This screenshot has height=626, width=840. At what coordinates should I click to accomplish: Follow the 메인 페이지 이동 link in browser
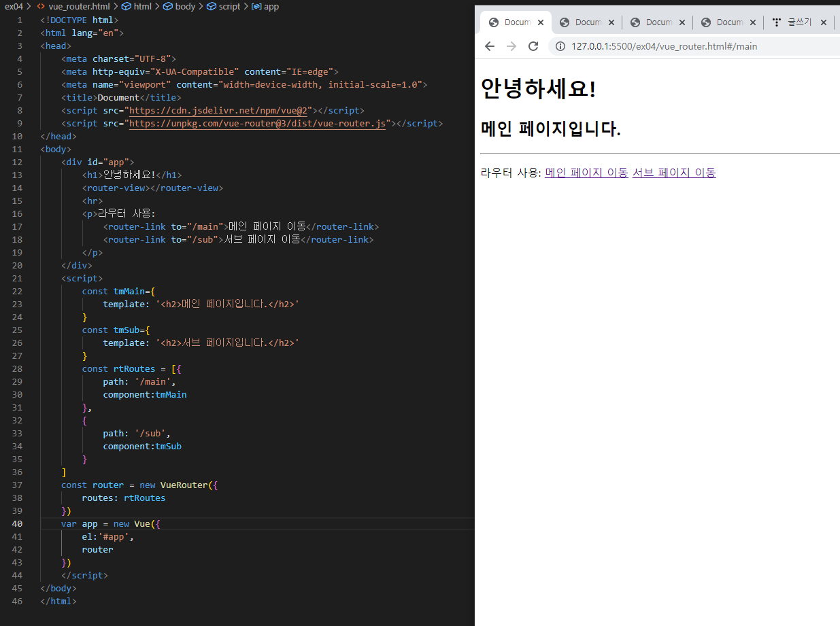(586, 173)
